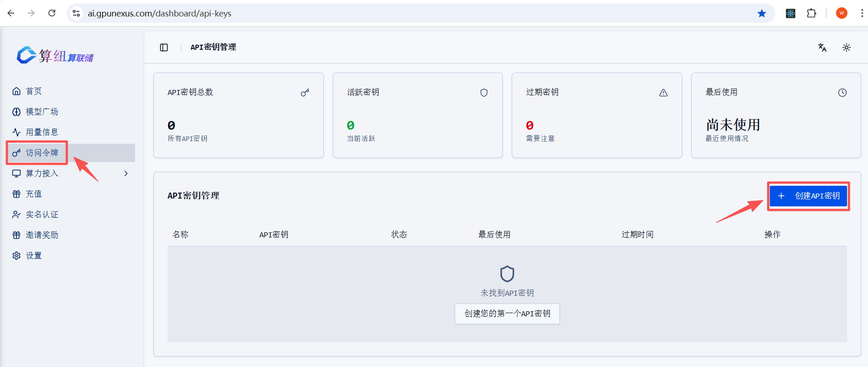
Task: Open the Chrome profile avatar
Action: coord(841,13)
